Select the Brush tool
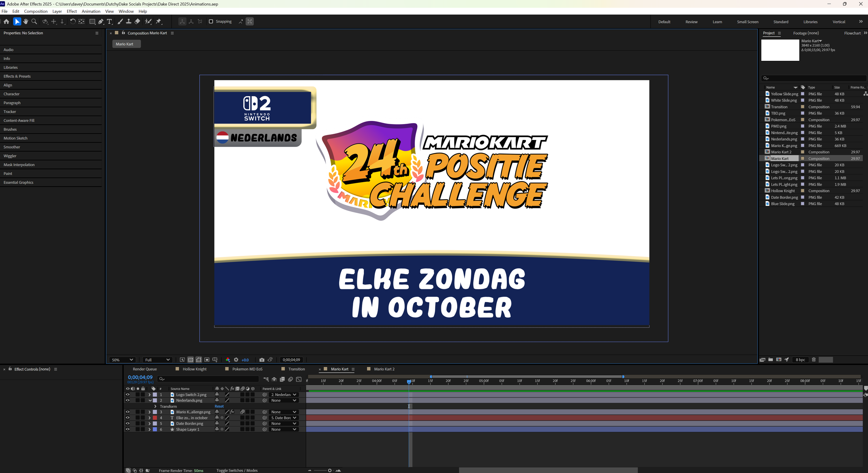This screenshot has width=868, height=473. pyautogui.click(x=120, y=22)
